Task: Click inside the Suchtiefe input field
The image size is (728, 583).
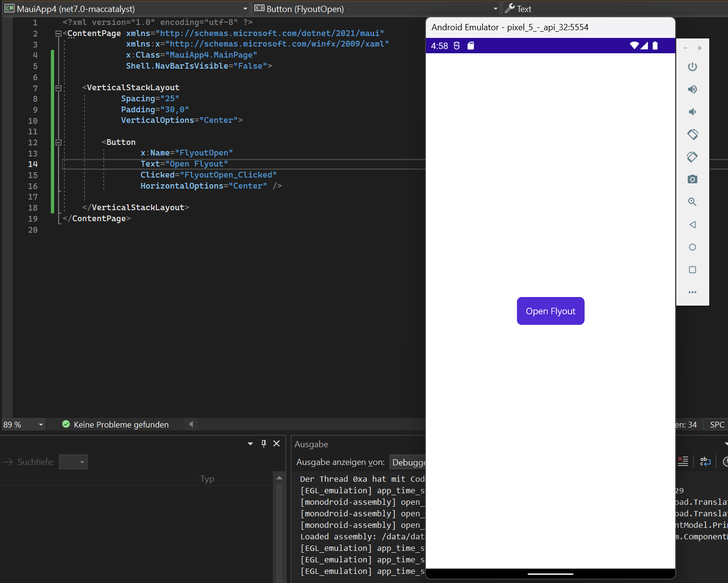Action: (73, 462)
